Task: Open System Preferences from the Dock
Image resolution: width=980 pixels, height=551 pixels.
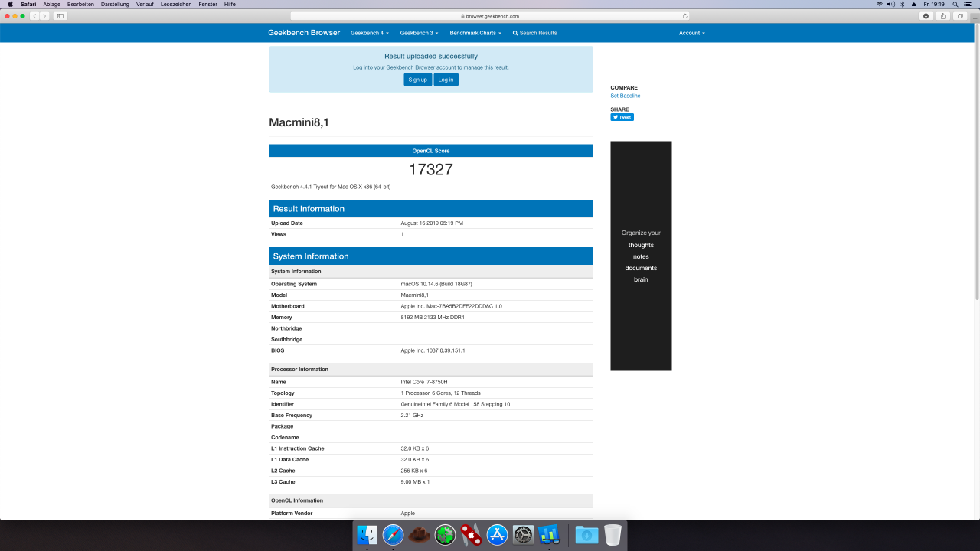Action: coord(523,534)
